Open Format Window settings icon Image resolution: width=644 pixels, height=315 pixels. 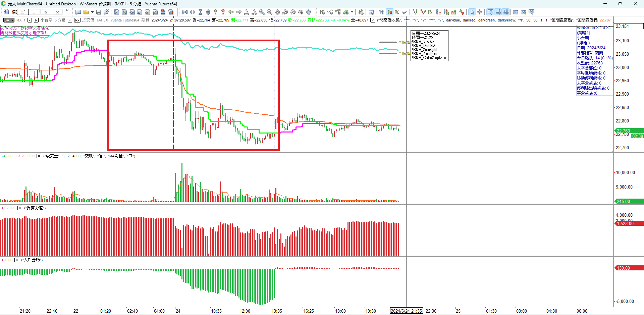371,12
